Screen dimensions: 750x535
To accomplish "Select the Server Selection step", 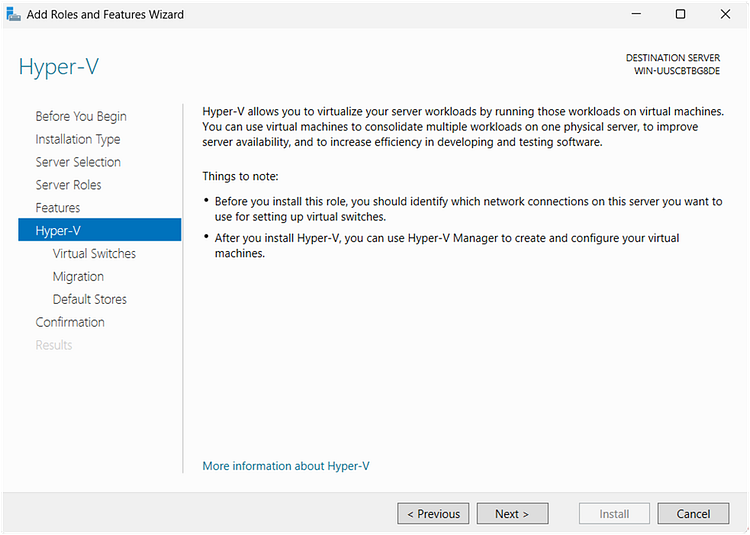I will pyautogui.click(x=78, y=162).
